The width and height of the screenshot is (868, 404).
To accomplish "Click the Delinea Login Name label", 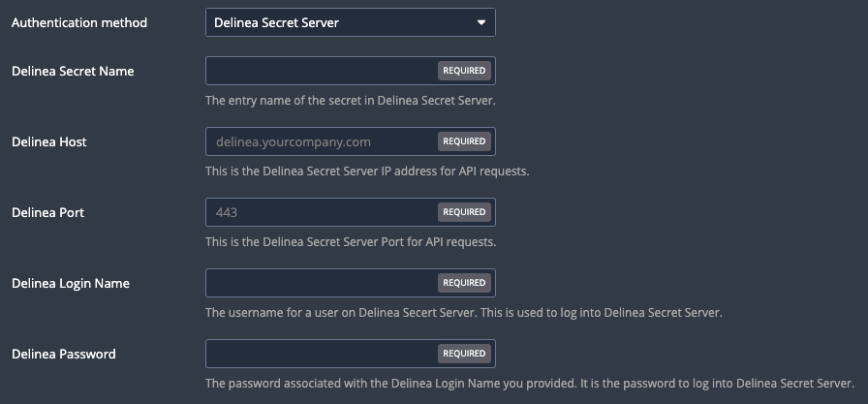I will point(71,283).
